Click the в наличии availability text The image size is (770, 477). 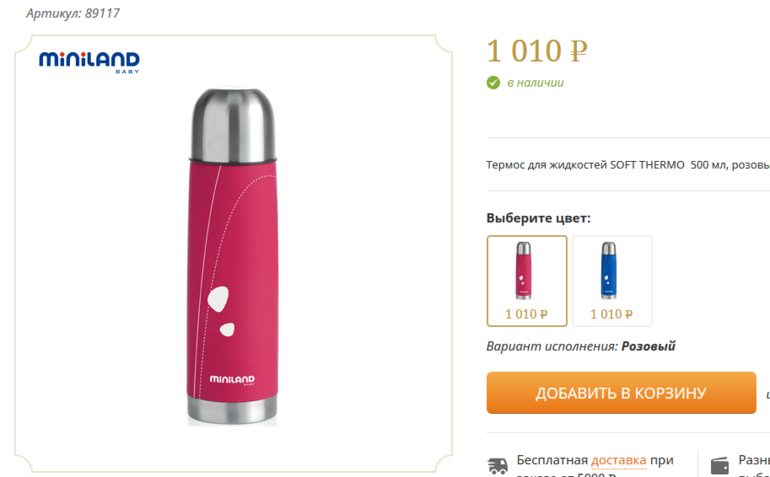click(535, 83)
